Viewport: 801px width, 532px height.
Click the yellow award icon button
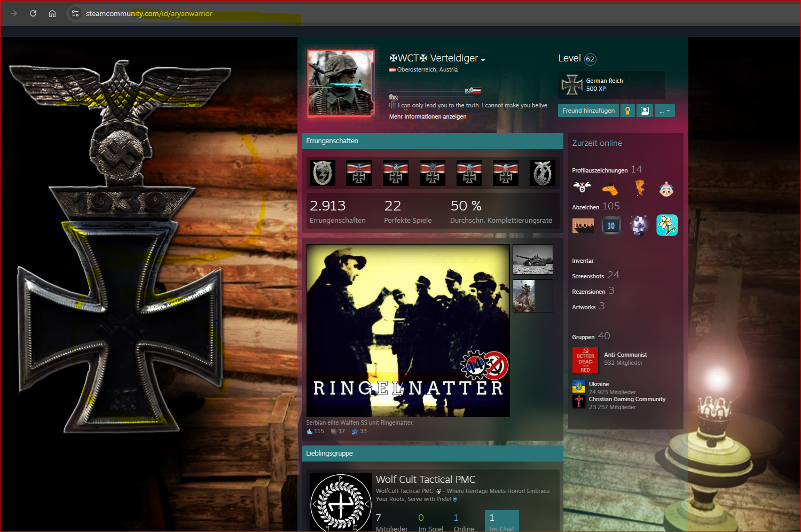627,111
